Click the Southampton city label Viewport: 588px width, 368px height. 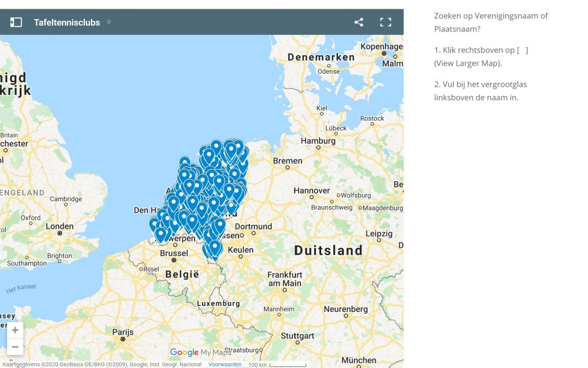click(27, 263)
